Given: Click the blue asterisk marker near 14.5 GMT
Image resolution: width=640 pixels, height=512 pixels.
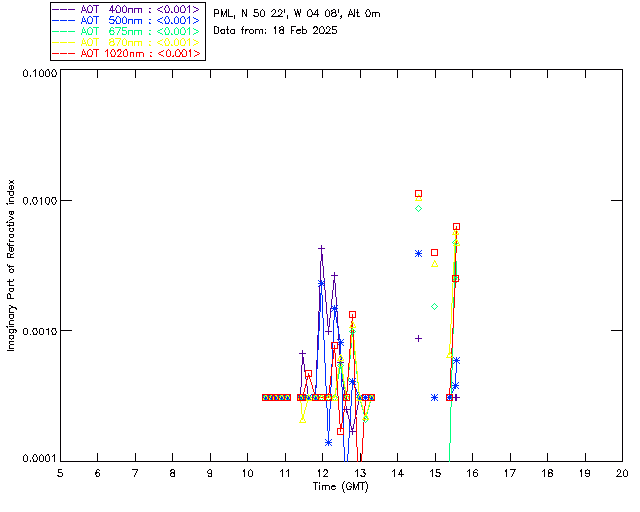Looking at the screenshot, I should pyautogui.click(x=418, y=254).
